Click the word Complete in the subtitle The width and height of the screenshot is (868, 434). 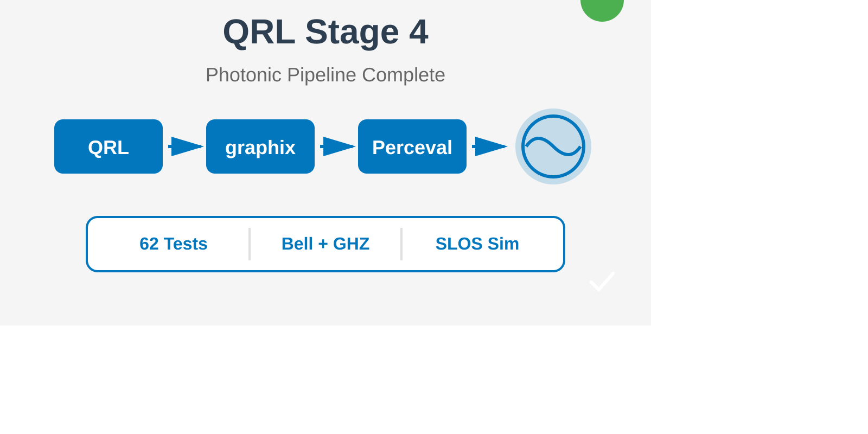(403, 75)
